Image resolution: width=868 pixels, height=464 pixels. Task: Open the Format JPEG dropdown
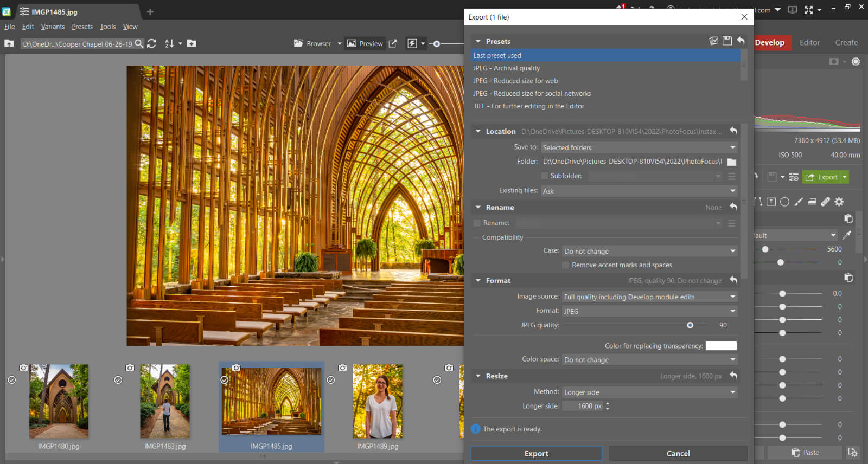pyautogui.click(x=649, y=311)
